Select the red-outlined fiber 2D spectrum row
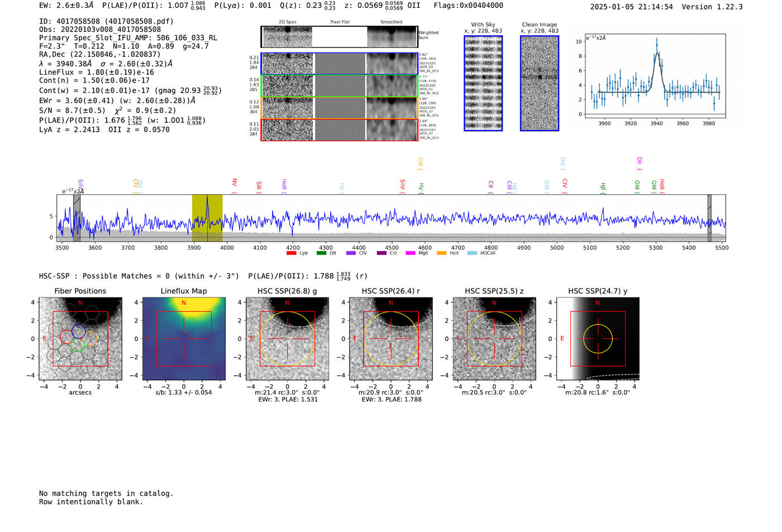The height and width of the screenshot is (532, 782). click(339, 130)
